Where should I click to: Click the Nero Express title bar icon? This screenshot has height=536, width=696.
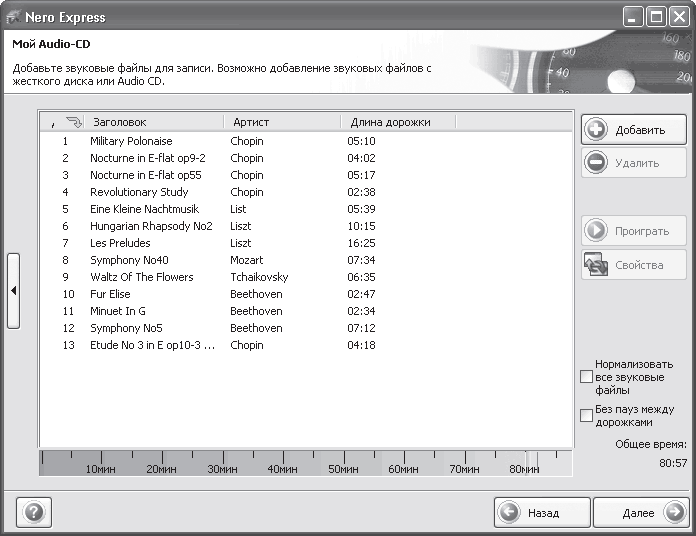[15, 17]
